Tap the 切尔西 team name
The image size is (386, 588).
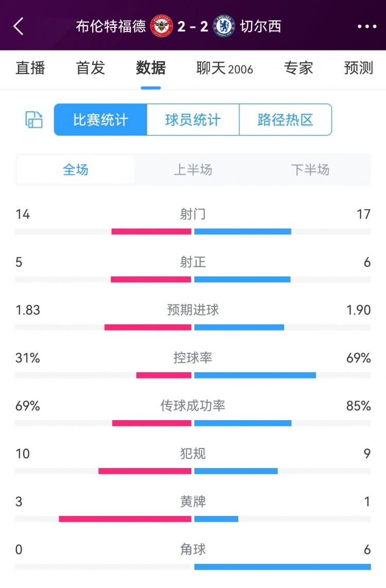[x=261, y=26]
